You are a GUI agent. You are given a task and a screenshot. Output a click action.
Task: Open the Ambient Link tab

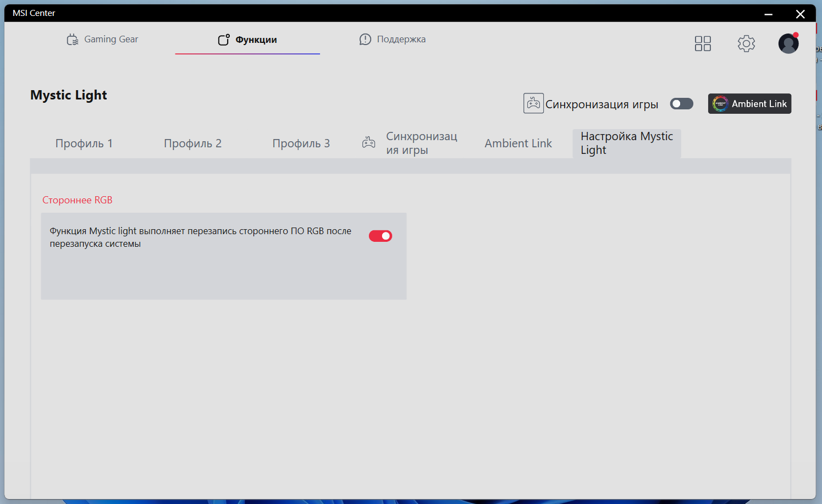pyautogui.click(x=518, y=143)
